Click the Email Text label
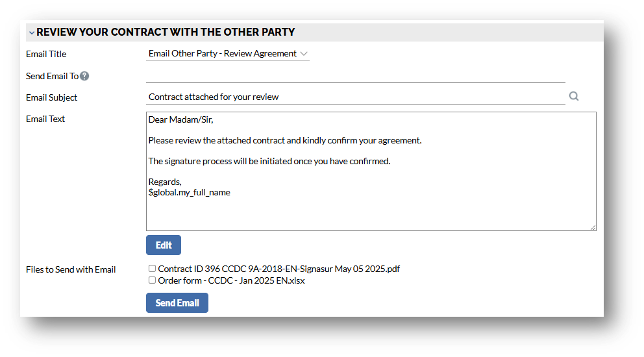This screenshot has height=357, width=644. click(x=45, y=119)
